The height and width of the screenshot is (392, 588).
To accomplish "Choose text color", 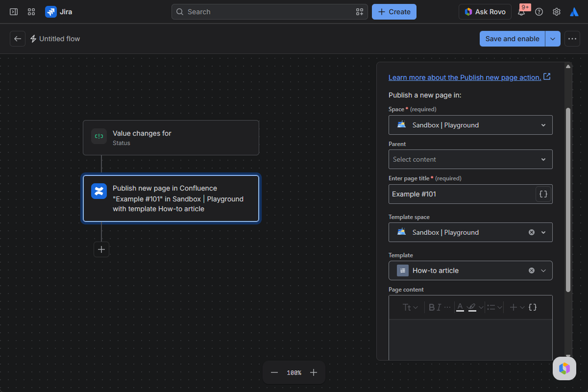I will pos(460,307).
